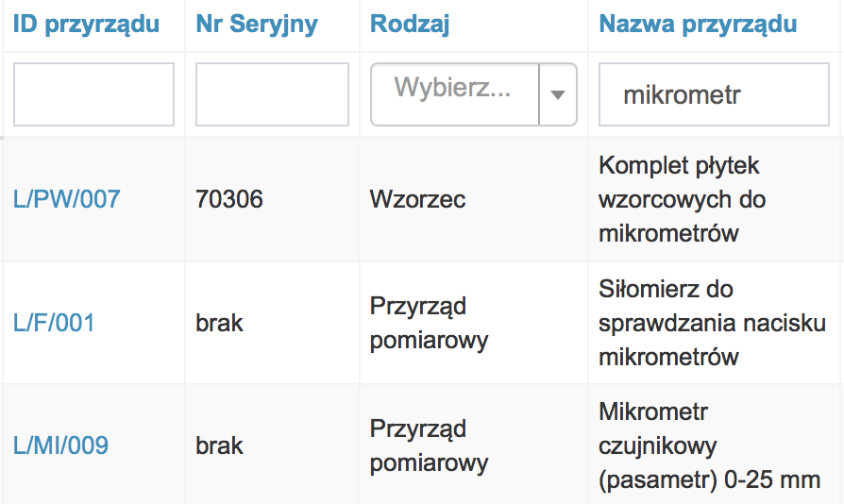The height and width of the screenshot is (504, 844).
Task: Select Mikrometr czujnikowy (pasametr) cell
Action: click(709, 445)
